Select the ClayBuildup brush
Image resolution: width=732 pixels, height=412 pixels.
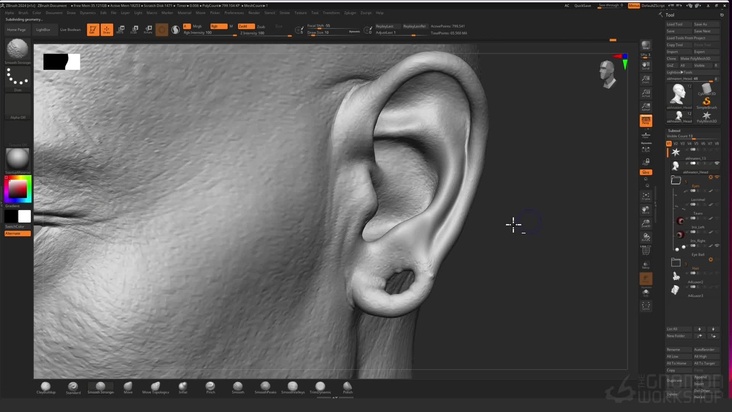[46, 387]
